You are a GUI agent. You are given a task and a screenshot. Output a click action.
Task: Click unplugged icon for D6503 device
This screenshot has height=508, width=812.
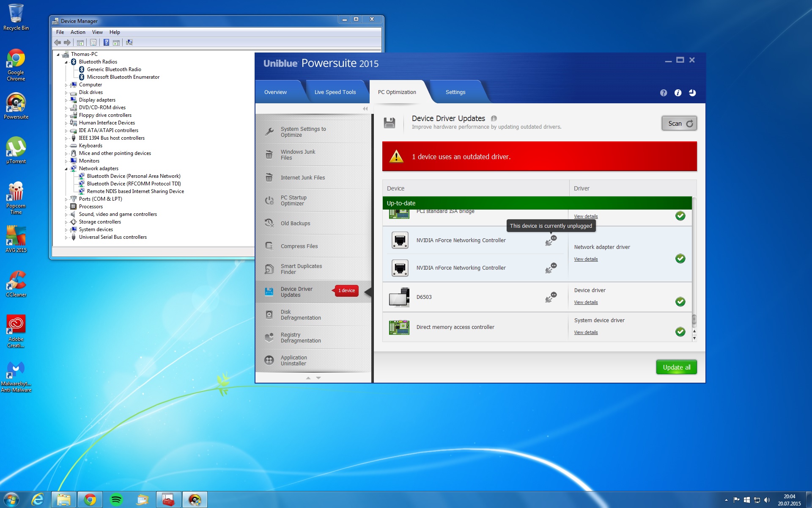pyautogui.click(x=551, y=297)
